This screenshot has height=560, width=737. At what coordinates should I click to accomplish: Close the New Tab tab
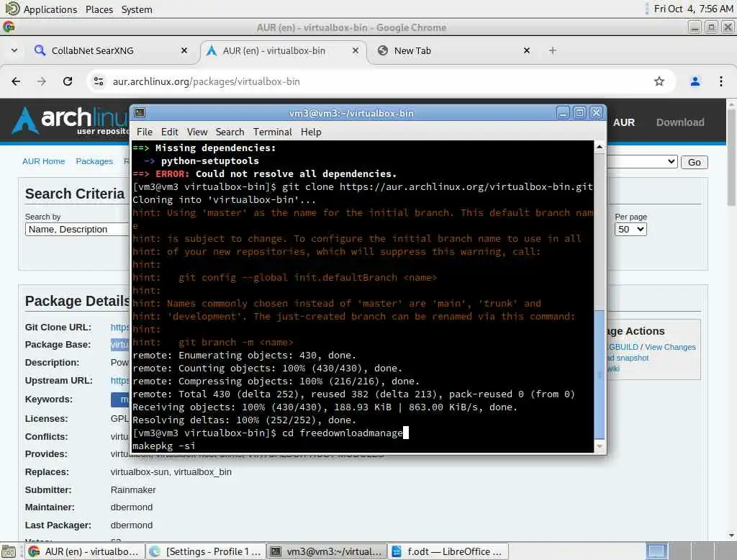(526, 50)
